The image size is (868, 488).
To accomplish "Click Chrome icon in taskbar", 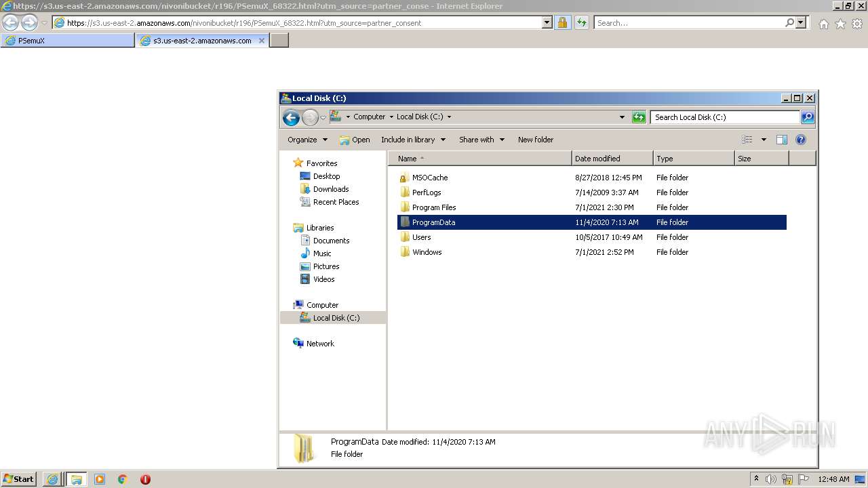I will point(123,479).
